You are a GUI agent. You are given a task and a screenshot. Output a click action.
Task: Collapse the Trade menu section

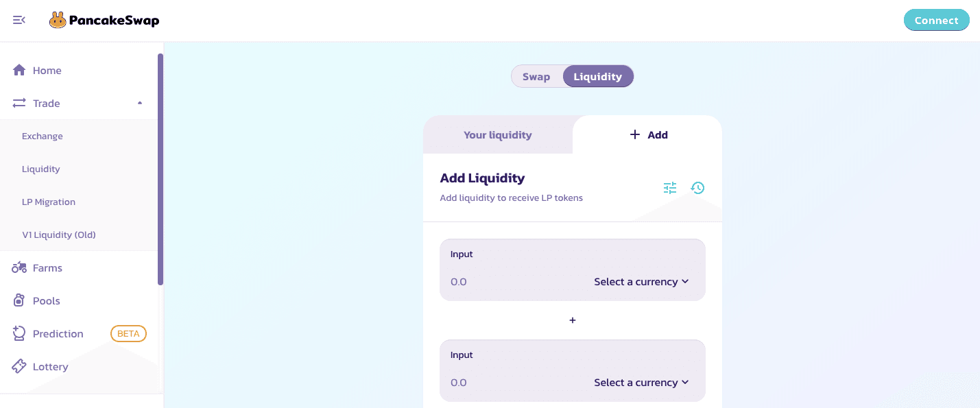[x=140, y=104]
